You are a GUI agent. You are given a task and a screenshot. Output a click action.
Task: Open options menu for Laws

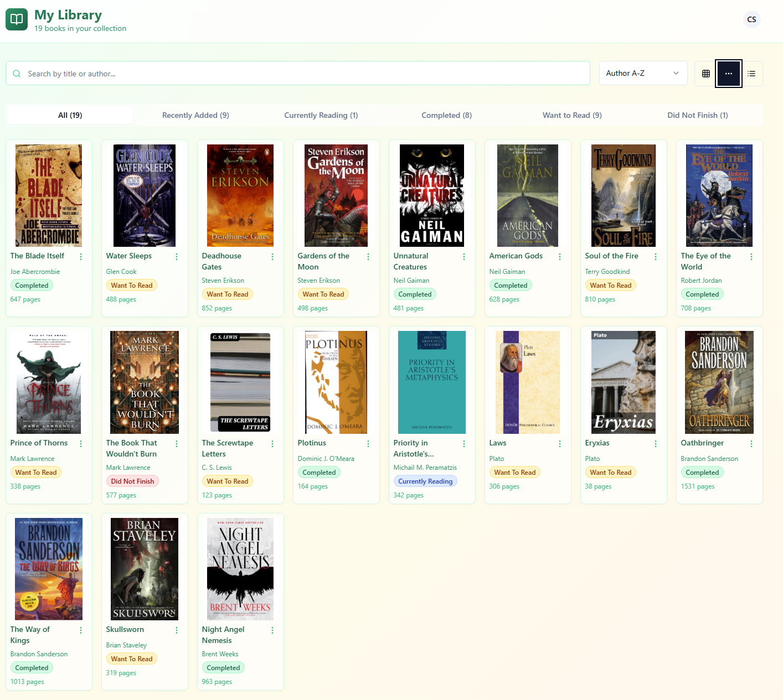click(560, 444)
